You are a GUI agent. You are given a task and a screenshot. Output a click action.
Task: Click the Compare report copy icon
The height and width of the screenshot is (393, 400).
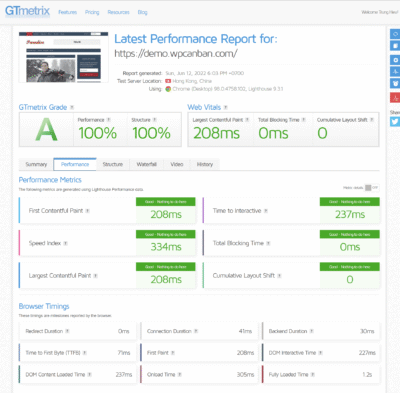click(395, 46)
